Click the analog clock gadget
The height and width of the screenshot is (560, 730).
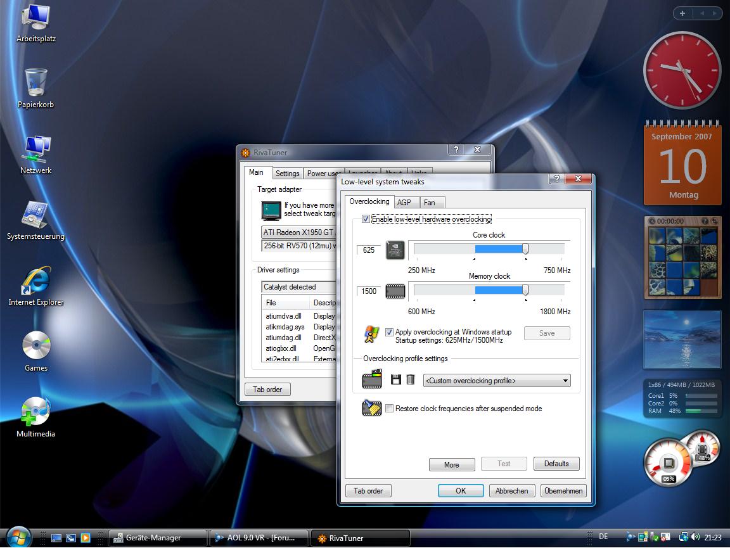pyautogui.click(x=682, y=70)
